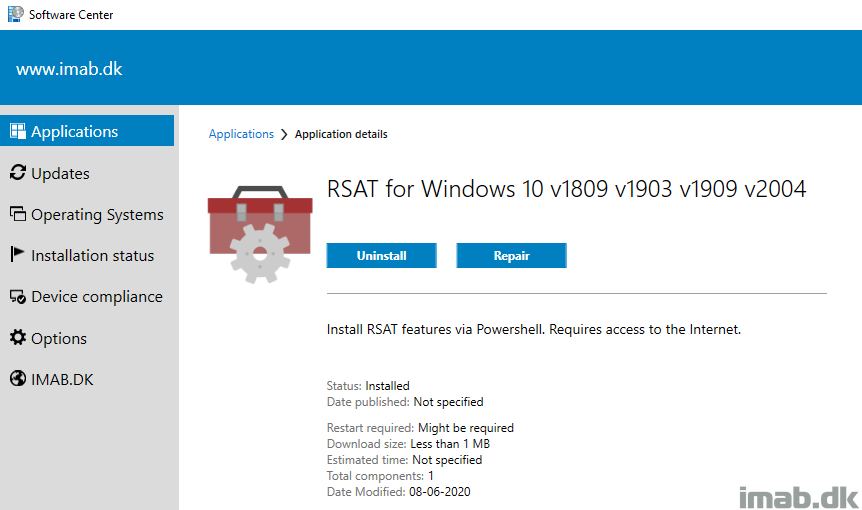Click 'Restart required: Might be required' line
The width and height of the screenshot is (862, 510).
click(420, 428)
